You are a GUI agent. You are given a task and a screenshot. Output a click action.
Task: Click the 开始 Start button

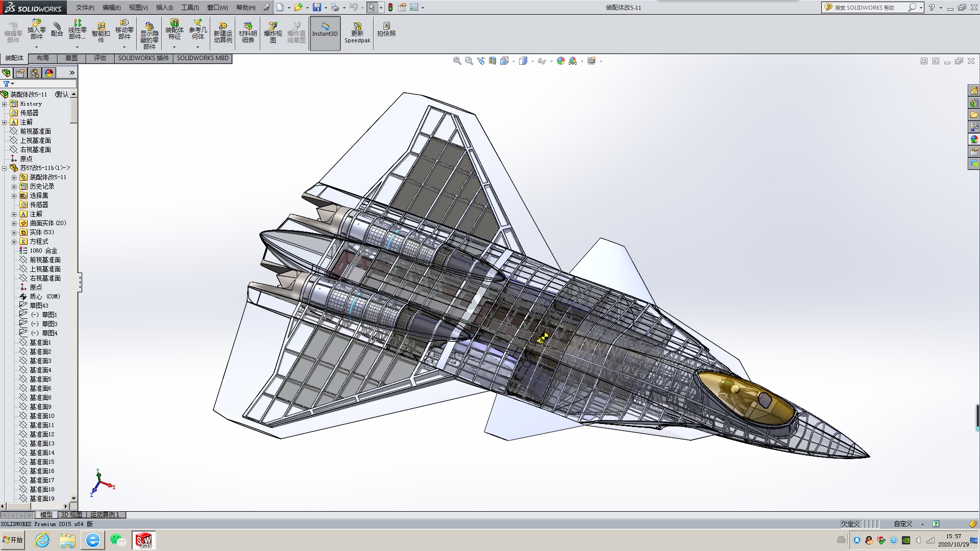tap(13, 540)
